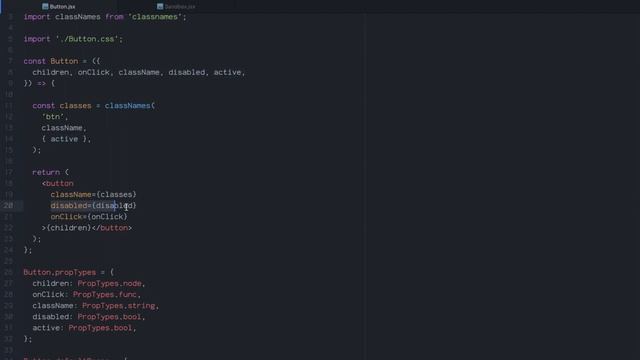
Task: Open the Sandbox.jsx tab
Action: pos(176,7)
